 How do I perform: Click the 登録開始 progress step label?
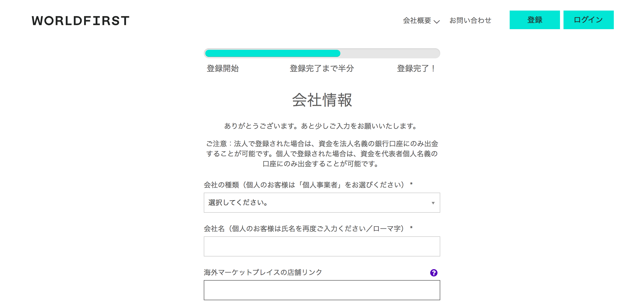[x=222, y=68]
